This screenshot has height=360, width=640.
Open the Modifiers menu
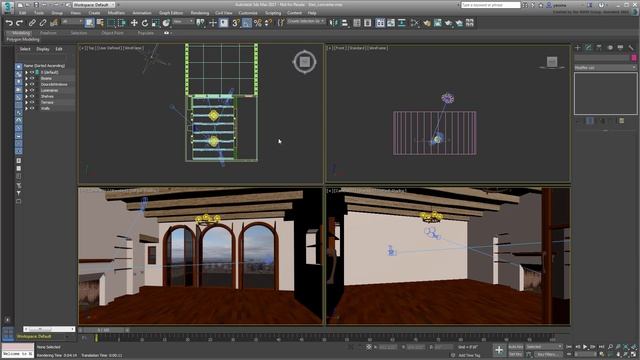pos(116,13)
